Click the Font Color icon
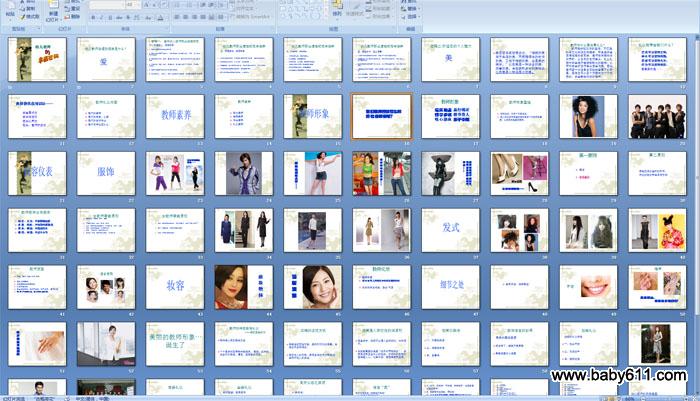This screenshot has height=401, width=700. [160, 17]
